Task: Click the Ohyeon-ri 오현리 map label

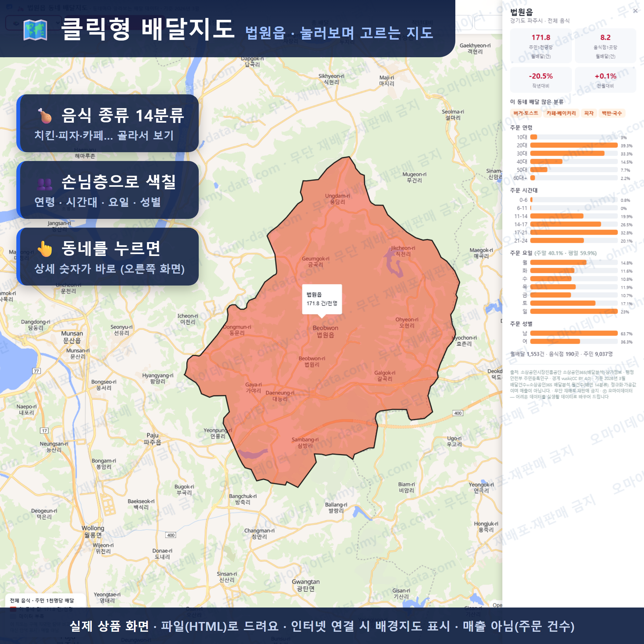Action: click(407, 322)
